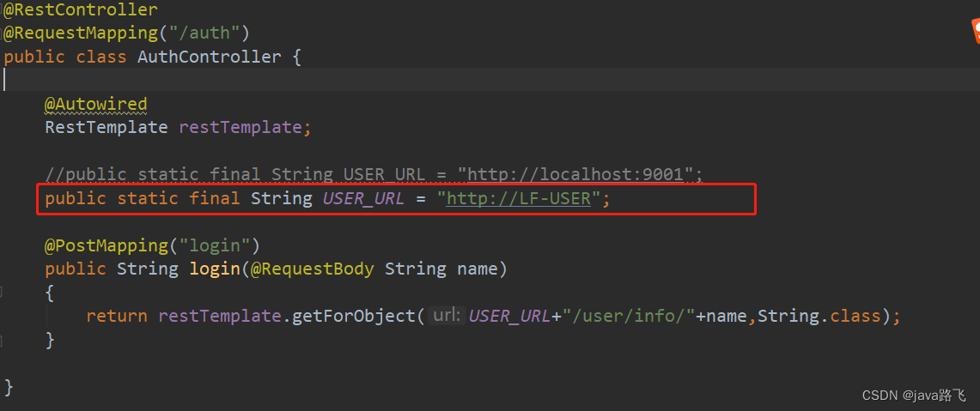Click USER_URL in the constant declaration
The height and width of the screenshot is (411, 980).
point(362,198)
